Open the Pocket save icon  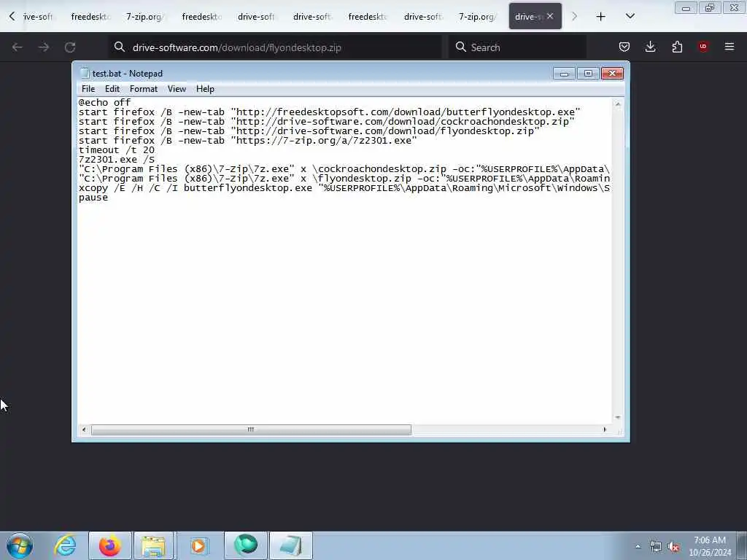[624, 47]
